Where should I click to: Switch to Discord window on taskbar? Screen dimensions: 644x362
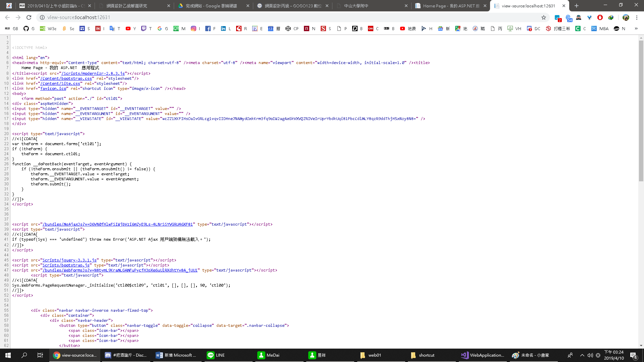(126, 355)
